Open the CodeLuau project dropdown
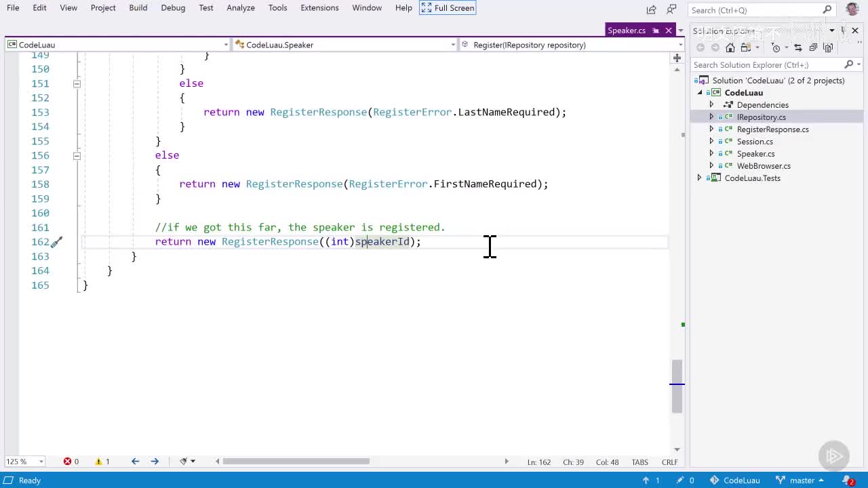 (x=118, y=45)
